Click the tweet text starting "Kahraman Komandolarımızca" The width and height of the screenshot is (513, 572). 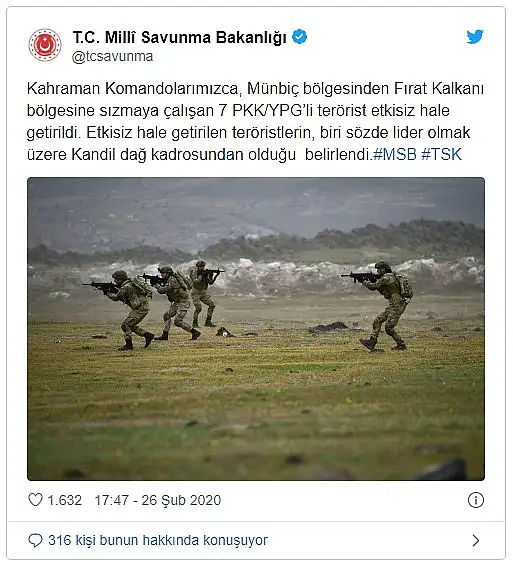point(255,122)
